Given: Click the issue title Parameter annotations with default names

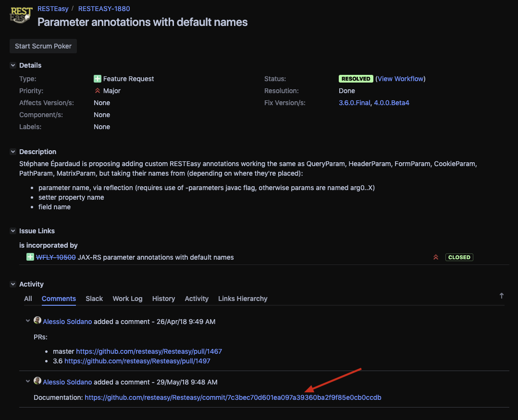Looking at the screenshot, I should [x=142, y=22].
